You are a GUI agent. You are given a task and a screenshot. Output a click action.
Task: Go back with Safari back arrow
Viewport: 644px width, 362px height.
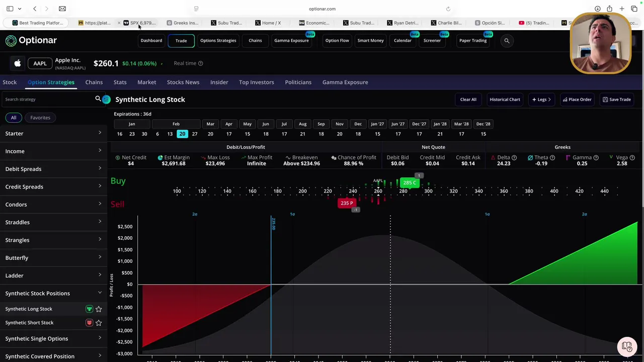pos(35,9)
